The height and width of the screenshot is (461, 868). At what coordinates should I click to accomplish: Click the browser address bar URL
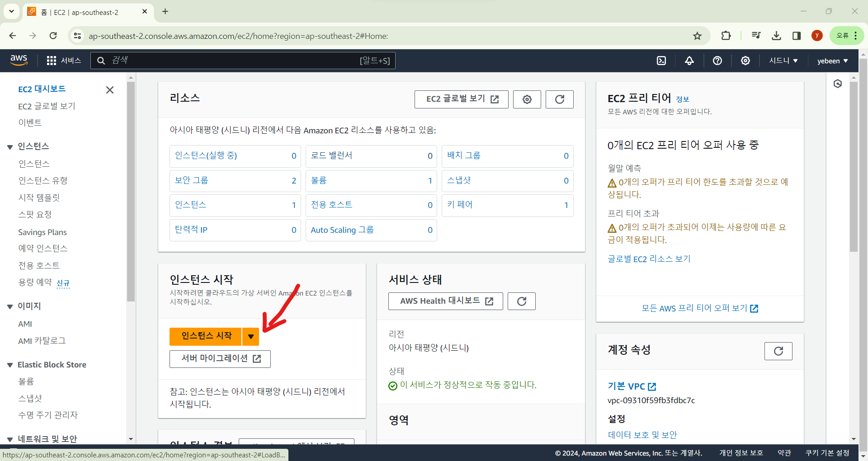point(238,36)
